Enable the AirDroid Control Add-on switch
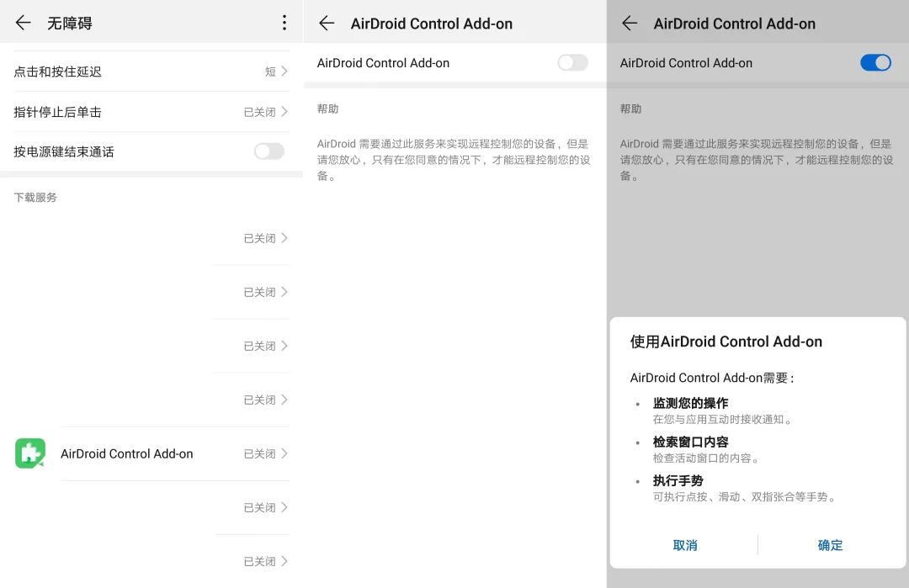This screenshot has width=909, height=588. click(x=572, y=62)
